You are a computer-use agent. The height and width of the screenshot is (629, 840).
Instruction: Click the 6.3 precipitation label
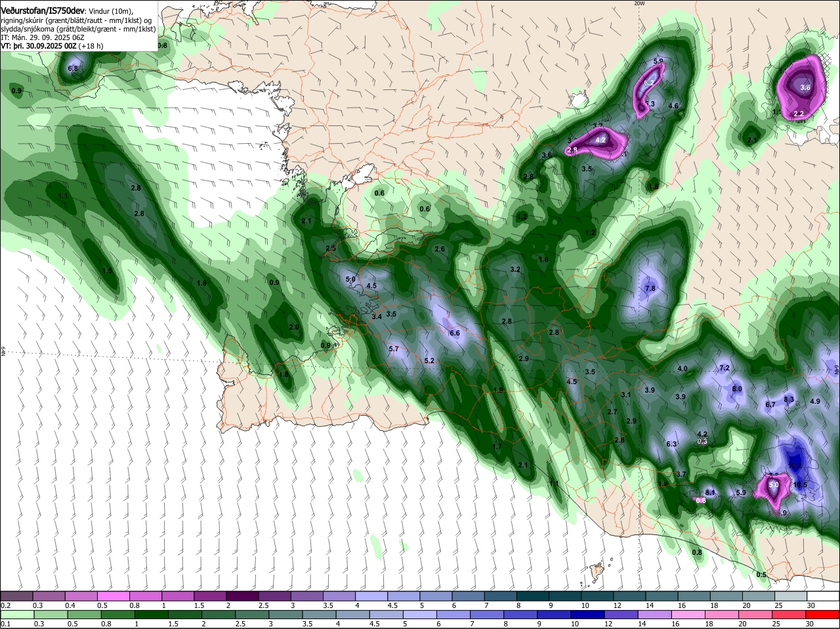(x=671, y=444)
